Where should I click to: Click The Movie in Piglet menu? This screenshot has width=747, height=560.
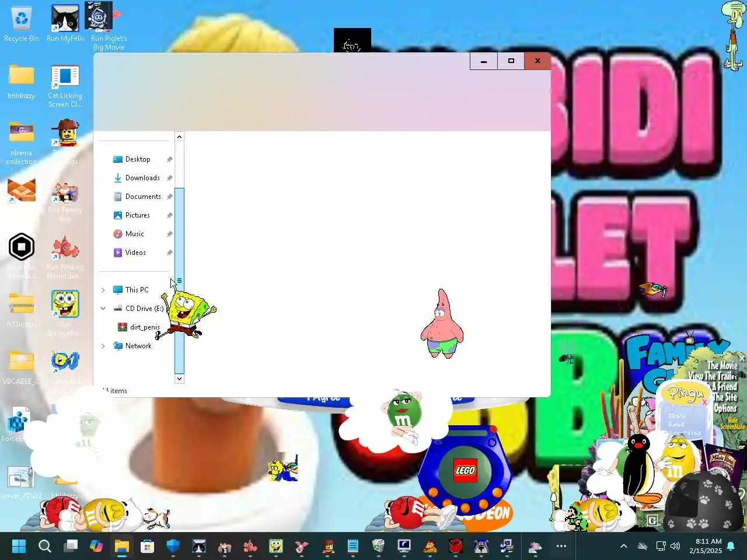point(722,366)
